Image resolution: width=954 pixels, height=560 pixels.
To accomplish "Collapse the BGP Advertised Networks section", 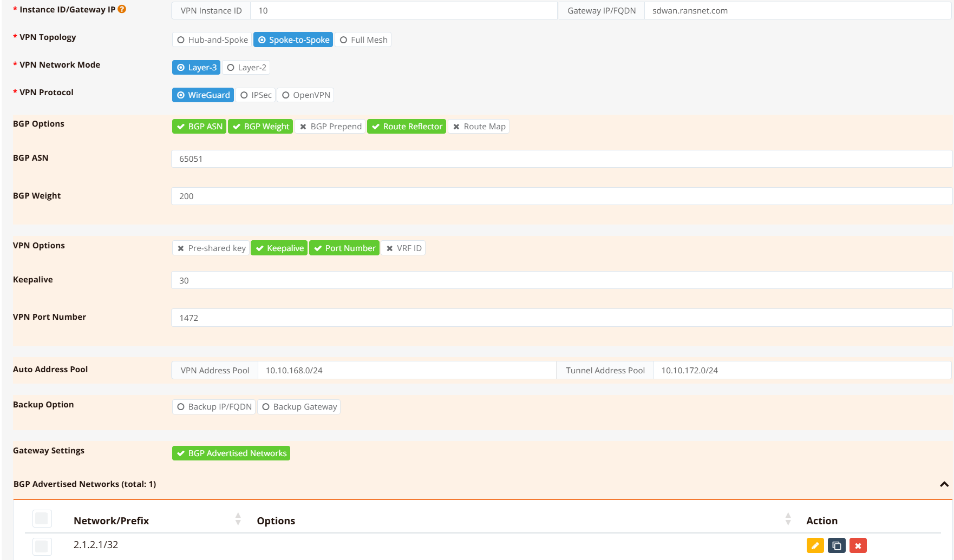I will tap(944, 484).
